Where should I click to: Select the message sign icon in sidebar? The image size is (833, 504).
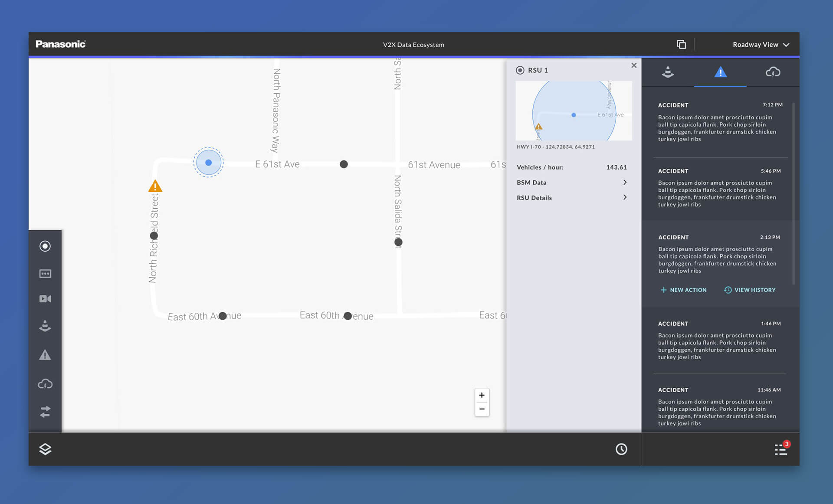click(45, 274)
